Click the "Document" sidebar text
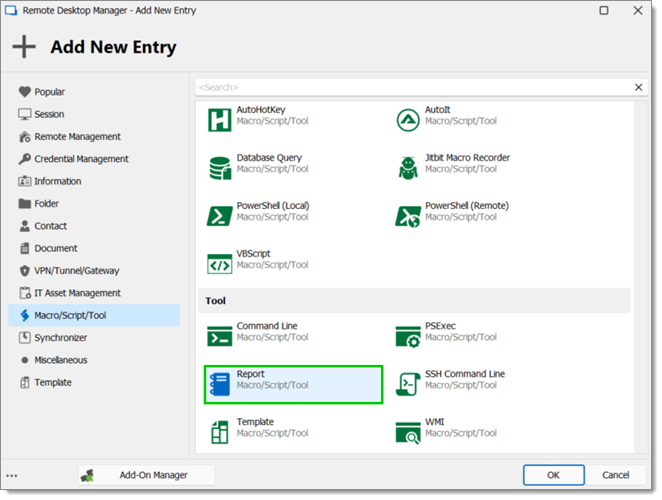Image resolution: width=662 pixels, height=500 pixels. 56,248
